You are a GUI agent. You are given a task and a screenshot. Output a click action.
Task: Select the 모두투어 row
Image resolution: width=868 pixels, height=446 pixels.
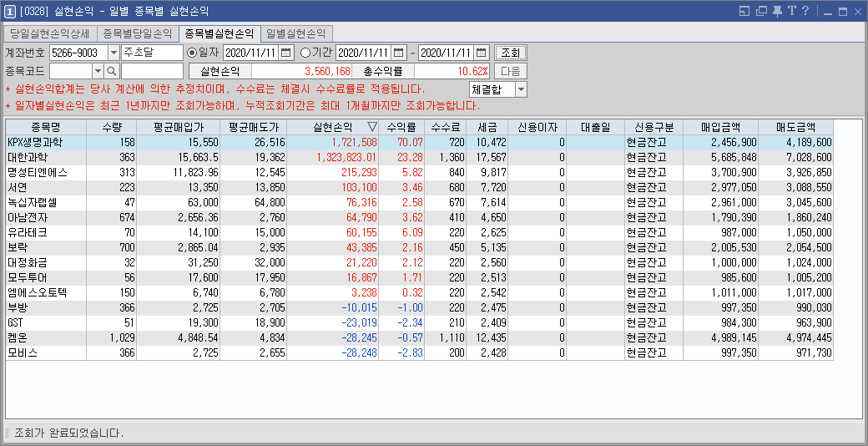coord(419,277)
